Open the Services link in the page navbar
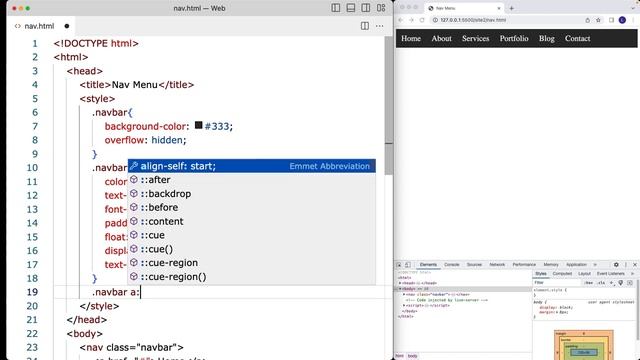This screenshot has height=360, width=640. click(x=476, y=38)
